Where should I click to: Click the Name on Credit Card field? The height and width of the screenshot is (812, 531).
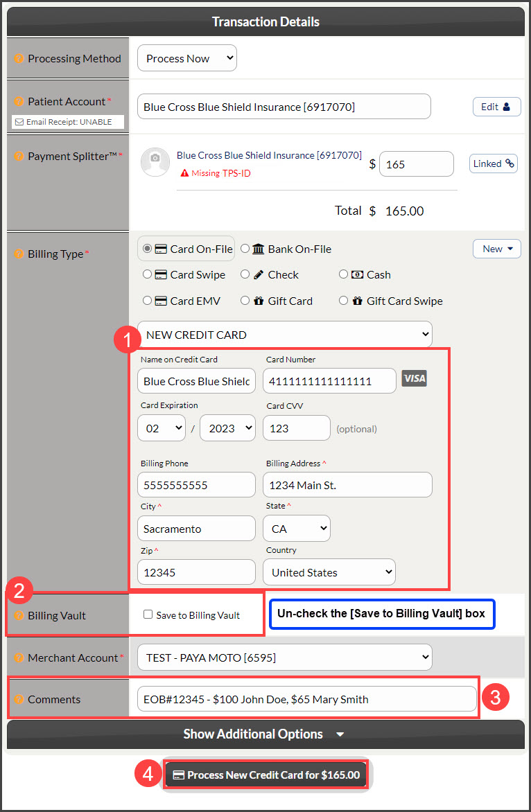196,381
